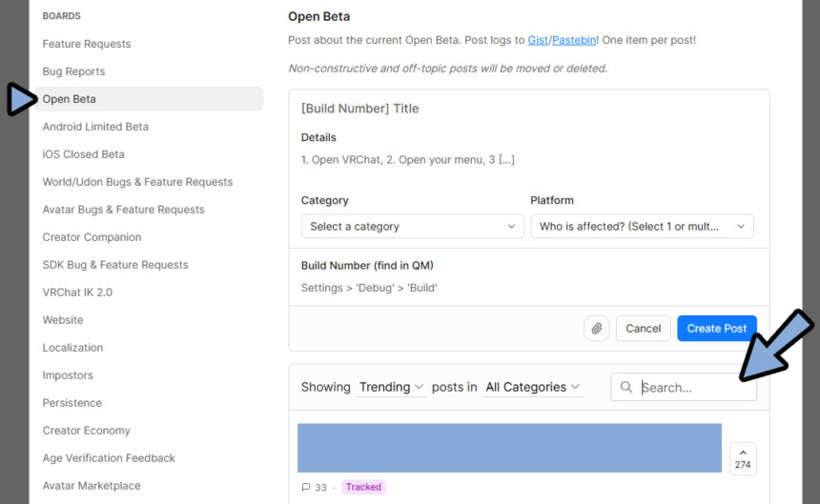820x504 pixels.
Task: Click the search magnifier icon
Action: pyautogui.click(x=626, y=387)
